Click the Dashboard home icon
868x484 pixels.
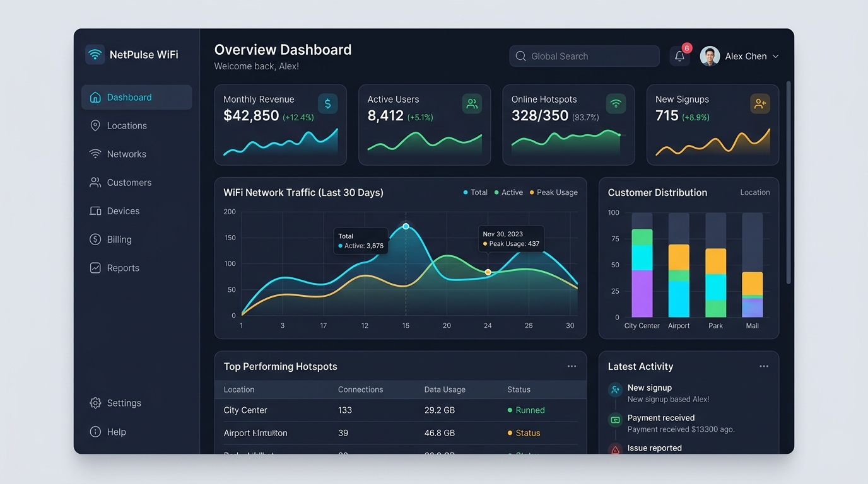click(95, 97)
